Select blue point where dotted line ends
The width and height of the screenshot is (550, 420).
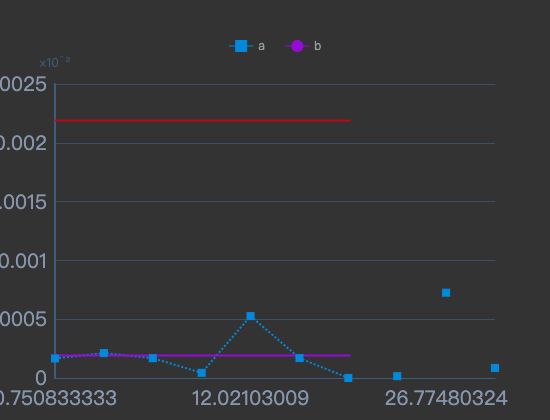coord(348,378)
